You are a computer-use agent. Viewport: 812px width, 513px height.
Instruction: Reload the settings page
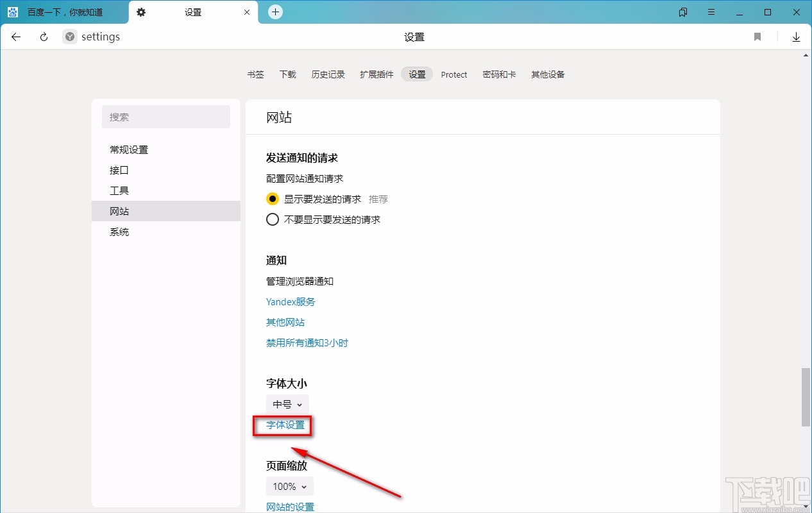point(43,37)
